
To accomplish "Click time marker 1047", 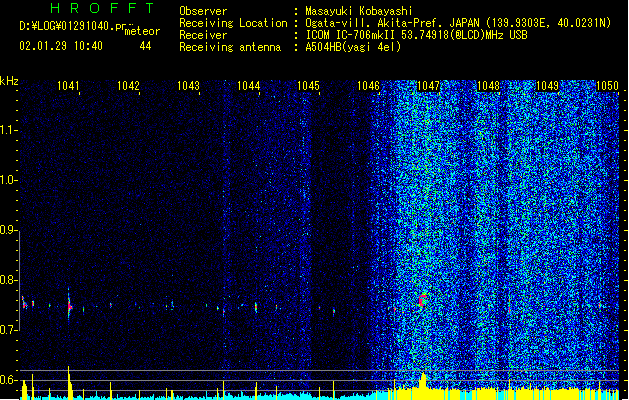I will coord(428,85).
